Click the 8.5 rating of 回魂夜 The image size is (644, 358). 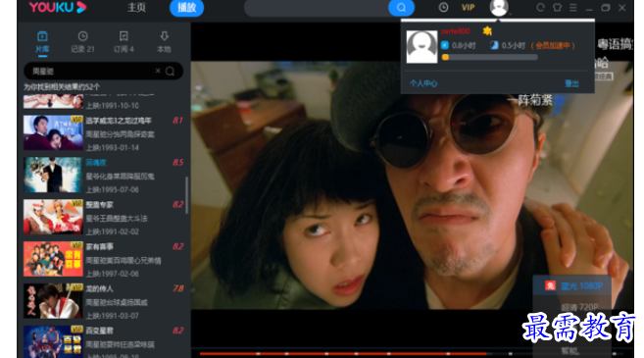coord(177,163)
